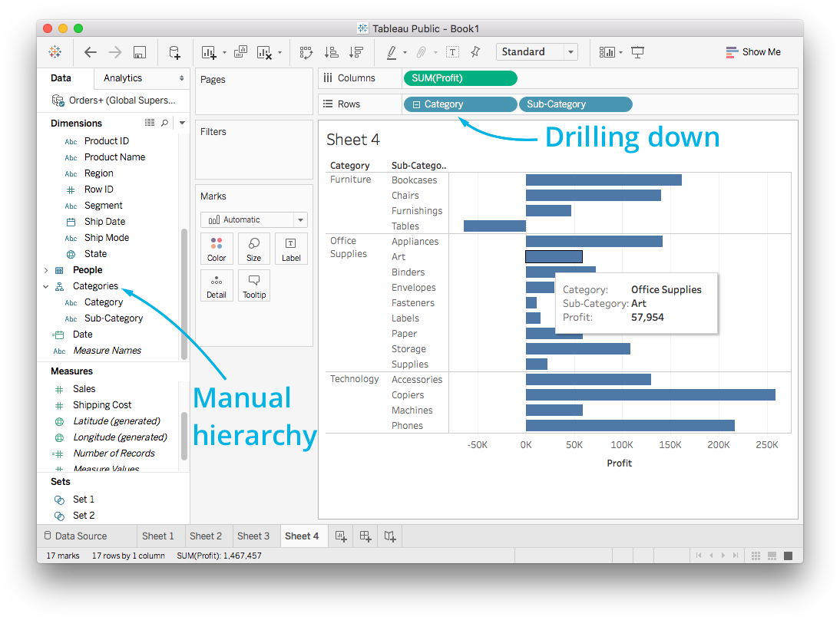Collapse the Categories hierarchy
840x620 pixels.
[45, 286]
